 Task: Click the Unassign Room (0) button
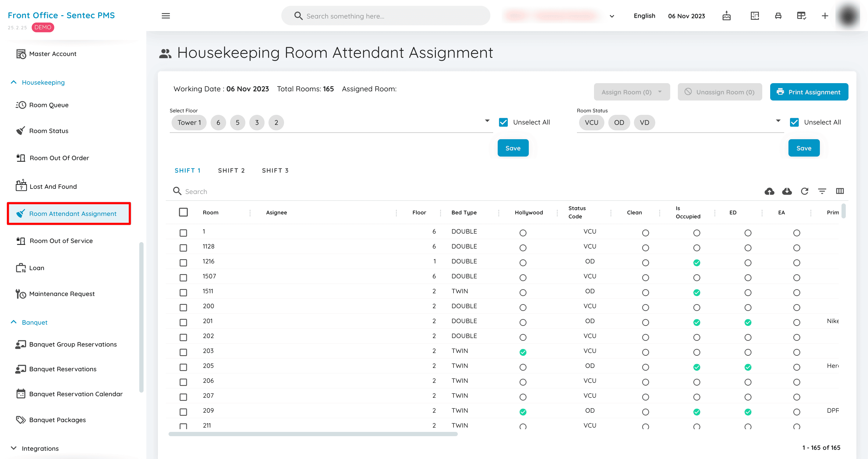click(x=720, y=92)
